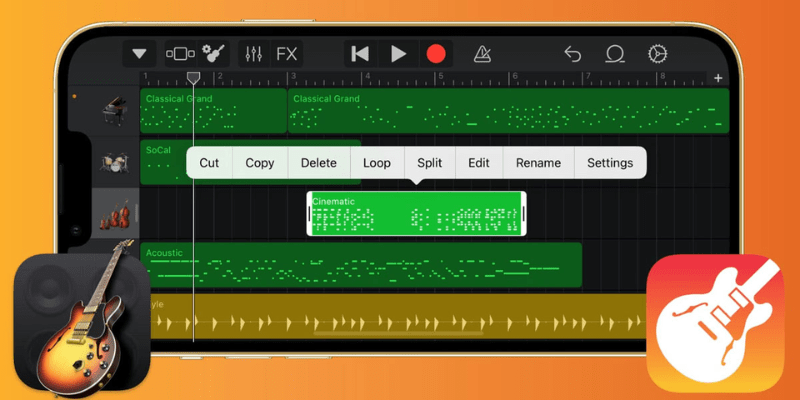
Task: Start recording with the red Record button
Action: pos(436,54)
